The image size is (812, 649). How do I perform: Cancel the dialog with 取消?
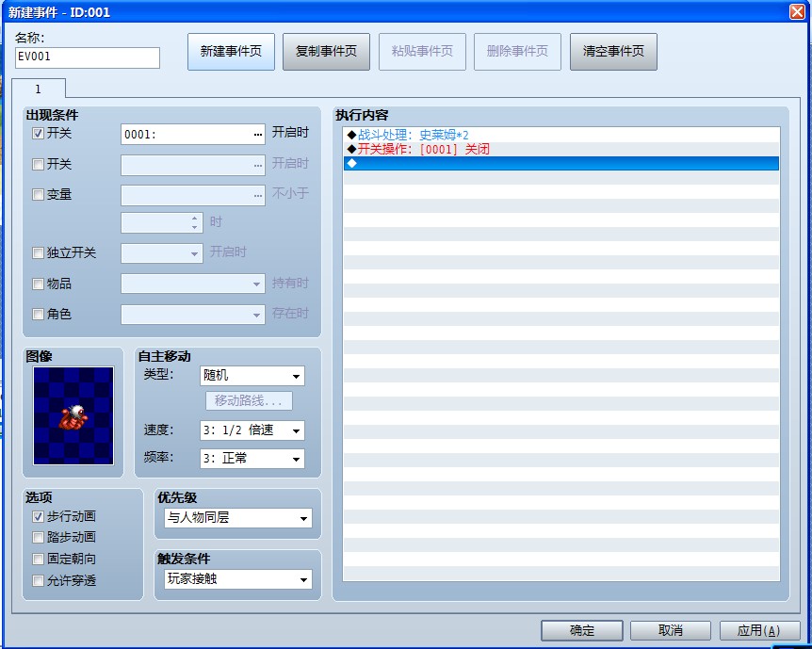670,630
